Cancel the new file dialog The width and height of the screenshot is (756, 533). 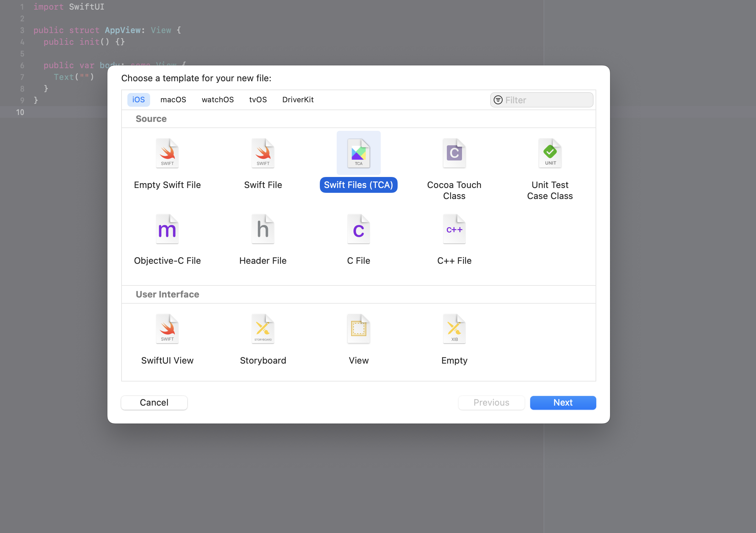(154, 403)
